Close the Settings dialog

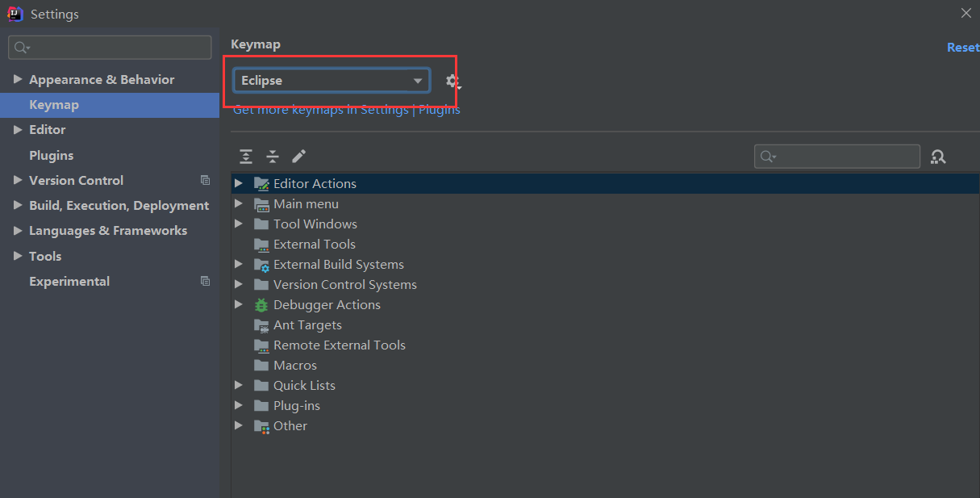(x=965, y=14)
